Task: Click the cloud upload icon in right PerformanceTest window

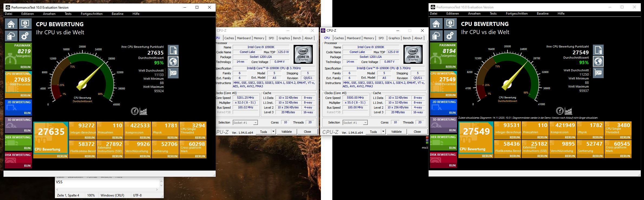Action: click(436, 36)
